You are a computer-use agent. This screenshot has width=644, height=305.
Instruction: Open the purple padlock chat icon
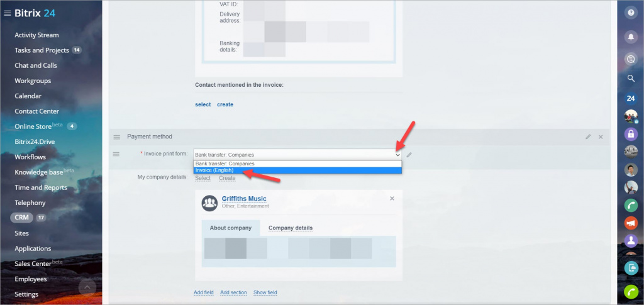coord(631,134)
